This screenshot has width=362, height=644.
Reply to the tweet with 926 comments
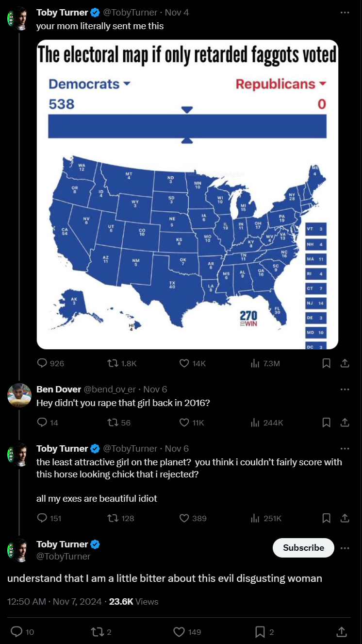pos(50,363)
